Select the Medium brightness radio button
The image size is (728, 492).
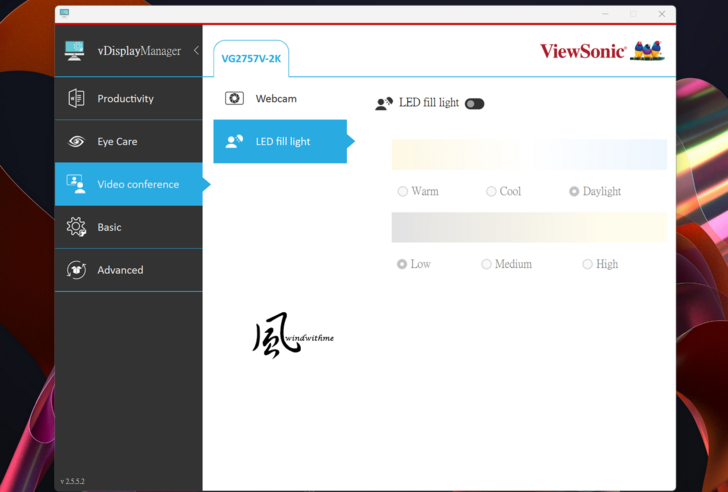click(x=486, y=264)
